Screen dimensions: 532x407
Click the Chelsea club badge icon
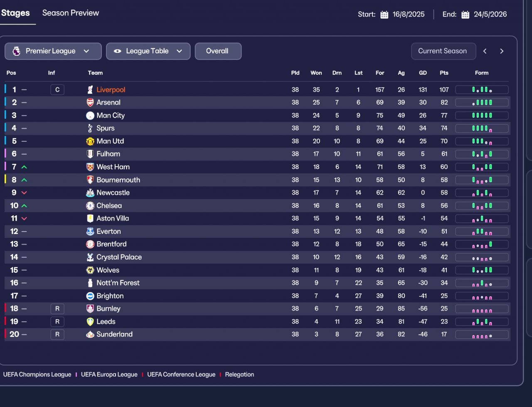[x=90, y=206]
